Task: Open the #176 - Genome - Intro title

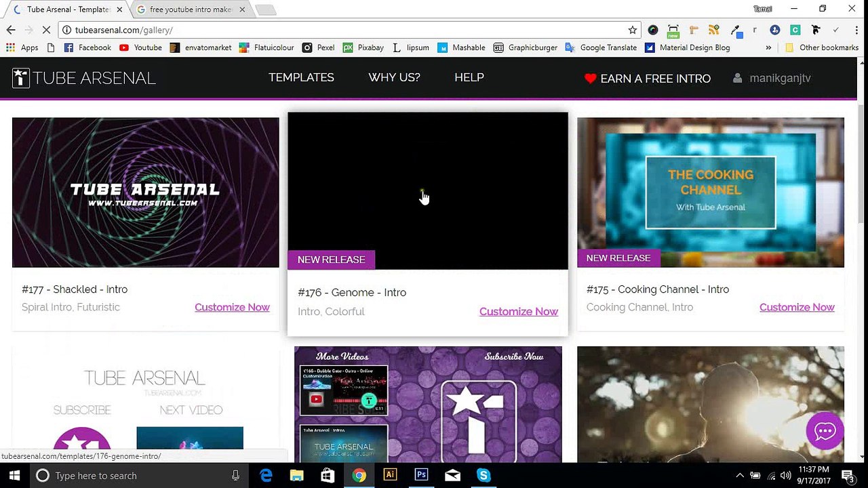Action: coord(352,293)
